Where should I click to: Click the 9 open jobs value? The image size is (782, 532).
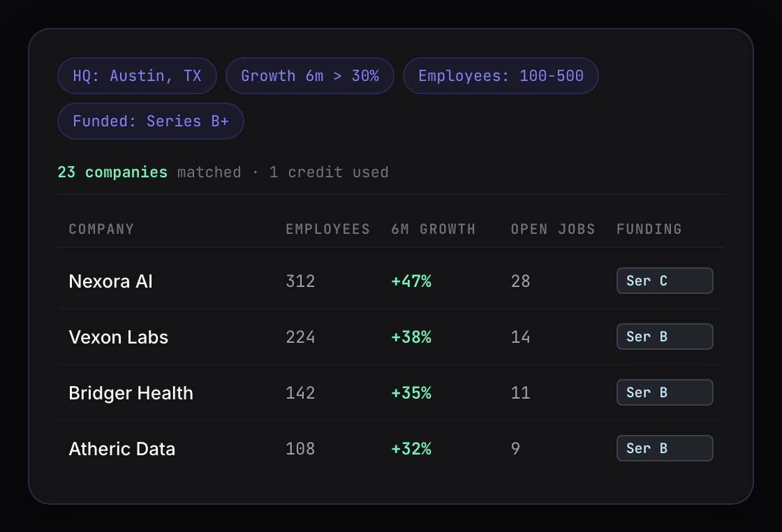click(x=516, y=449)
